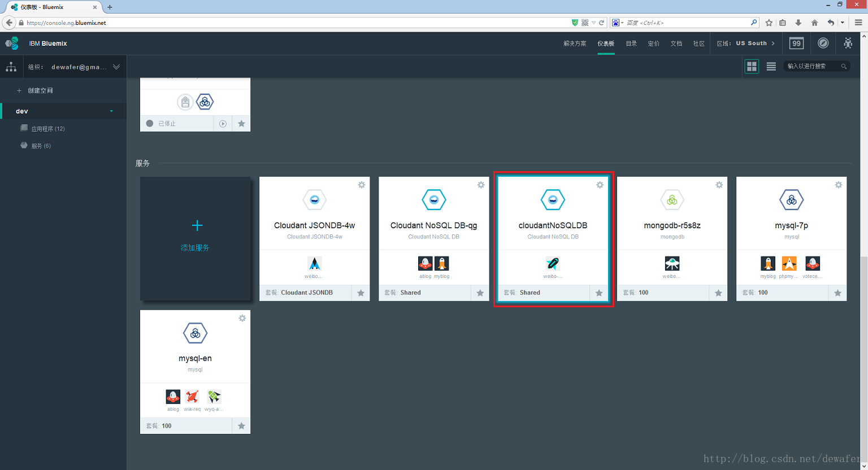Open applications (12) in the sidebar

[48, 129]
